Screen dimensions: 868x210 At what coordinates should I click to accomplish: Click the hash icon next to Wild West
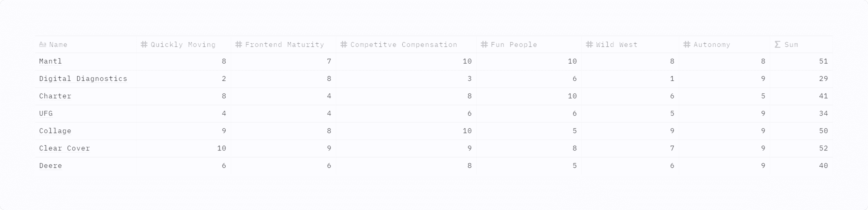[x=589, y=45]
